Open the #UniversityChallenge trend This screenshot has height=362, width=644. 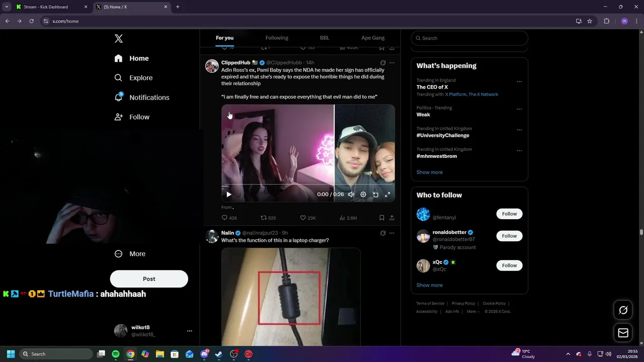(443, 135)
